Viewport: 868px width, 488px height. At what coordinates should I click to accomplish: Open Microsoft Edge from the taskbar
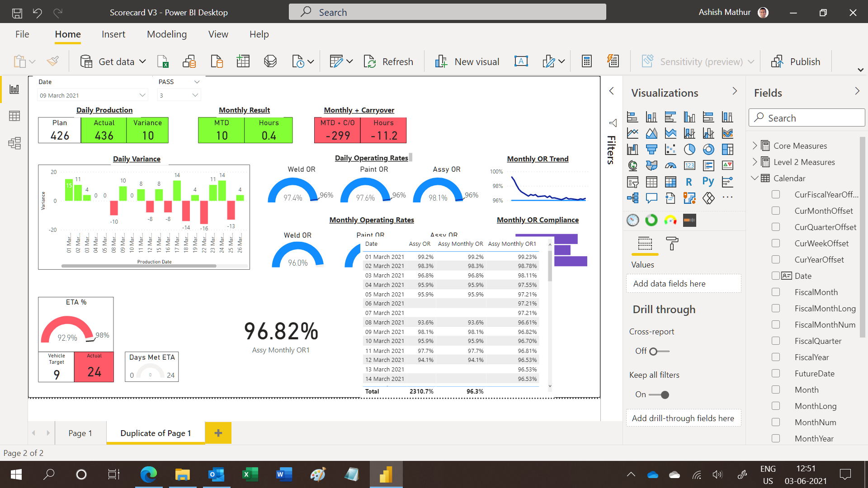coord(149,474)
